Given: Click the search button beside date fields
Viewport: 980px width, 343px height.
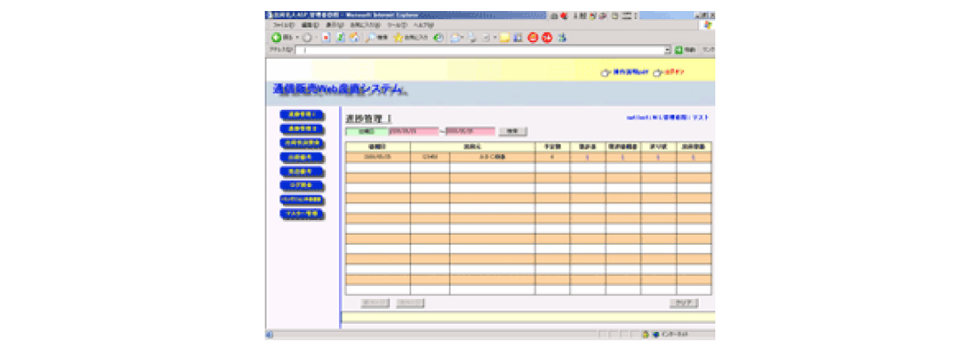Looking at the screenshot, I should tap(513, 131).
